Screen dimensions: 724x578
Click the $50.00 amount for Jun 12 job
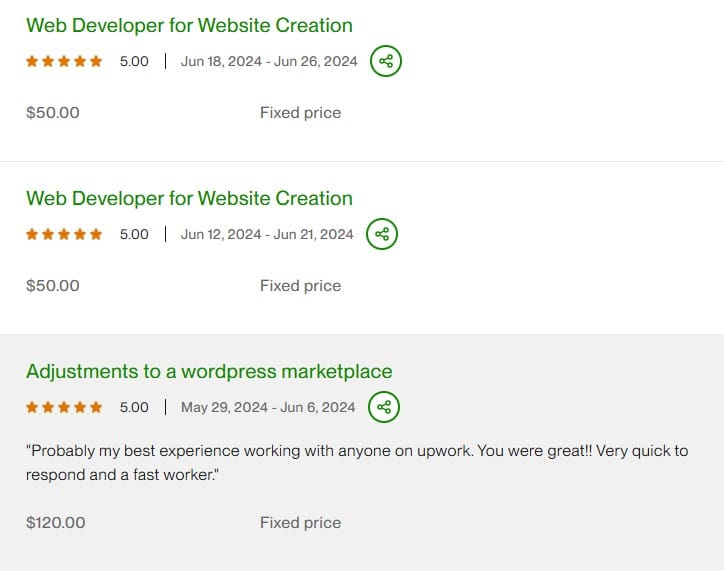[x=53, y=286]
